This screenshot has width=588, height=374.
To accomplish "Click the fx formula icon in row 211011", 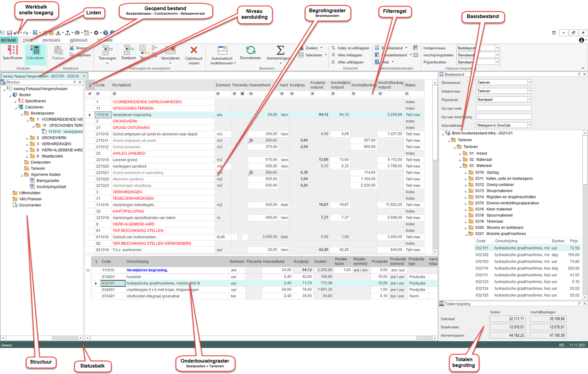I will click(251, 140).
